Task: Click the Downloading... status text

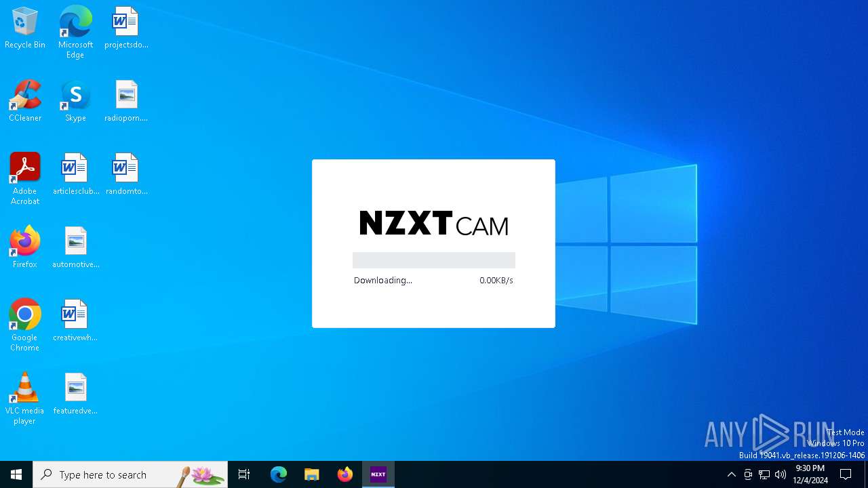Action: [x=382, y=281]
